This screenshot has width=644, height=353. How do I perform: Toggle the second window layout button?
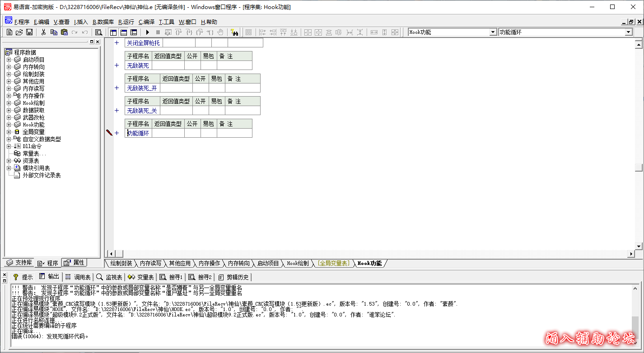pos(123,32)
